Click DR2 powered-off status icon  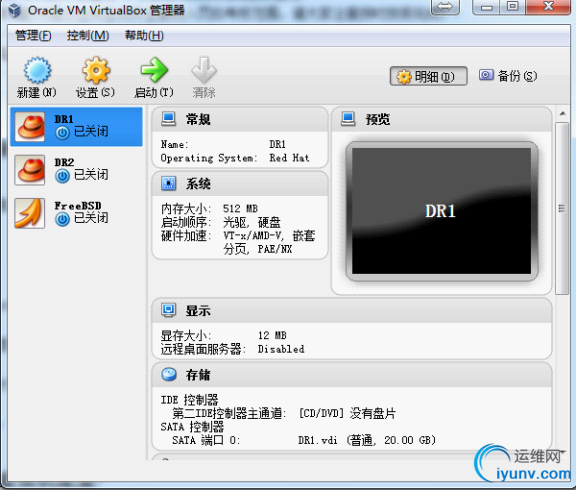point(62,176)
